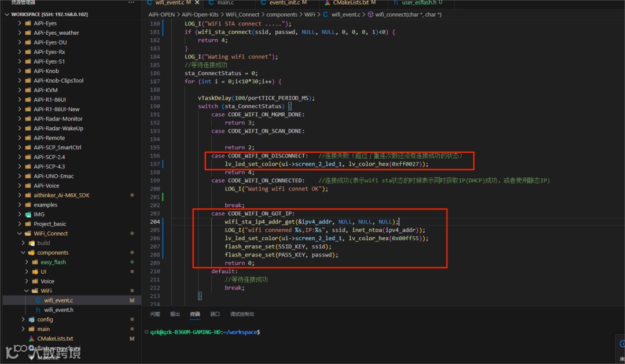Expand the config folder chevron
The height and width of the screenshot is (364, 625).
[23, 319]
